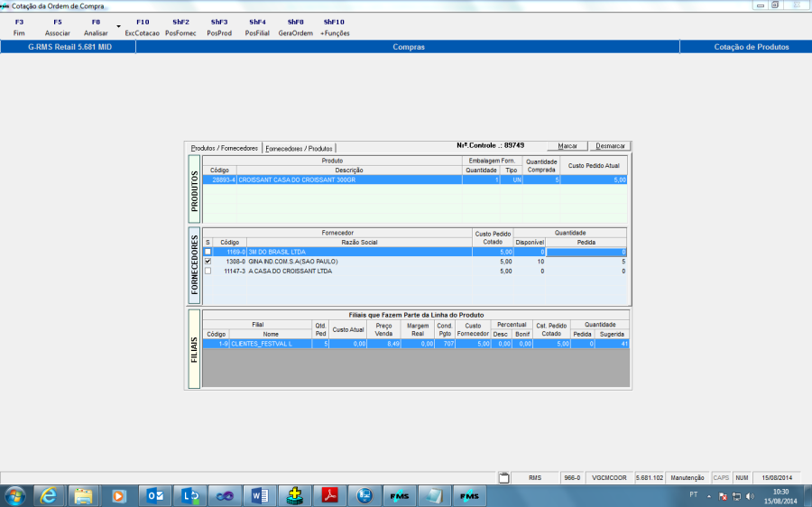Click the PT language indicator
The width and height of the screenshot is (812, 507).
click(694, 494)
